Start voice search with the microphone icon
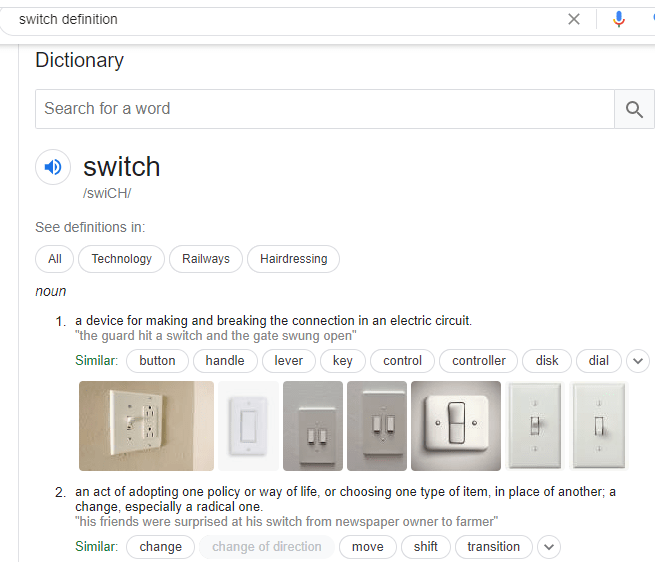 point(619,19)
